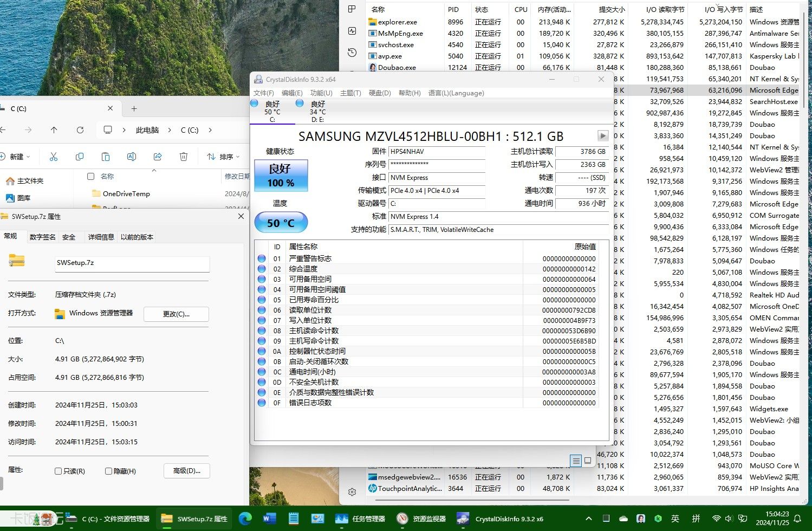Image resolution: width=812 pixels, height=531 pixels.
Task: Open Word from the taskbar
Action: 269,519
